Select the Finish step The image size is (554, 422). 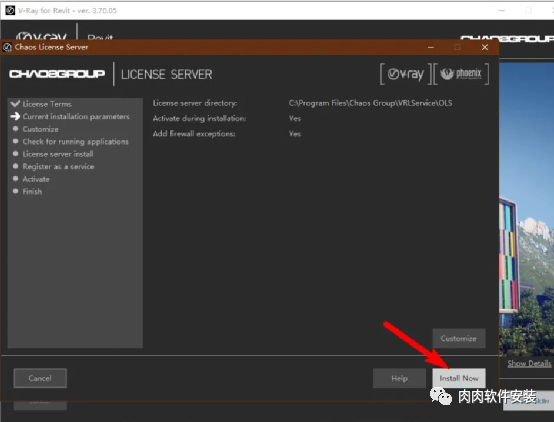point(32,192)
